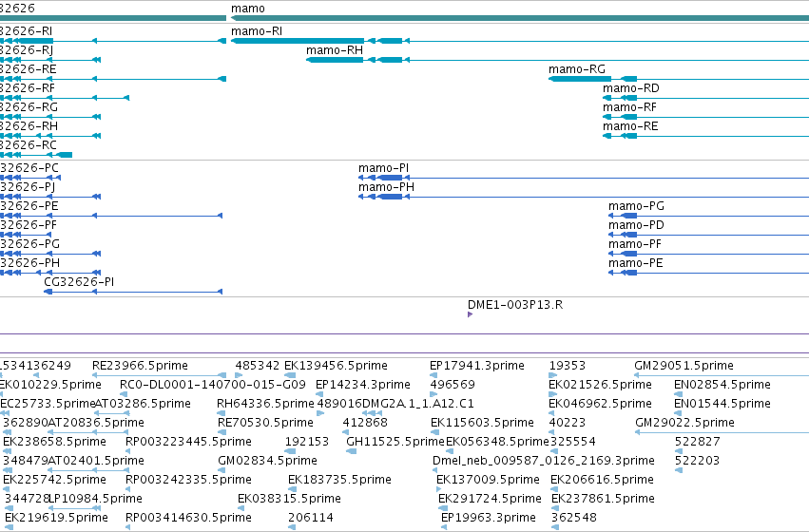Screen dimensions: 809x532
Task: Select the mamo-RD transcript label
Action: coord(631,88)
